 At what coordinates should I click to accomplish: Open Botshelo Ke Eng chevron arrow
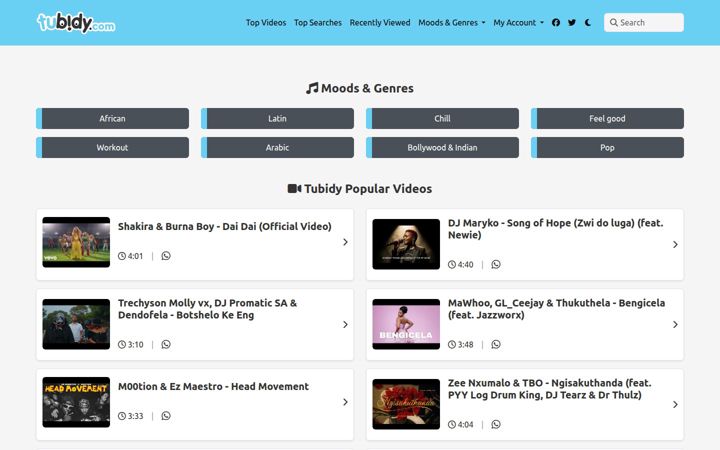345,325
